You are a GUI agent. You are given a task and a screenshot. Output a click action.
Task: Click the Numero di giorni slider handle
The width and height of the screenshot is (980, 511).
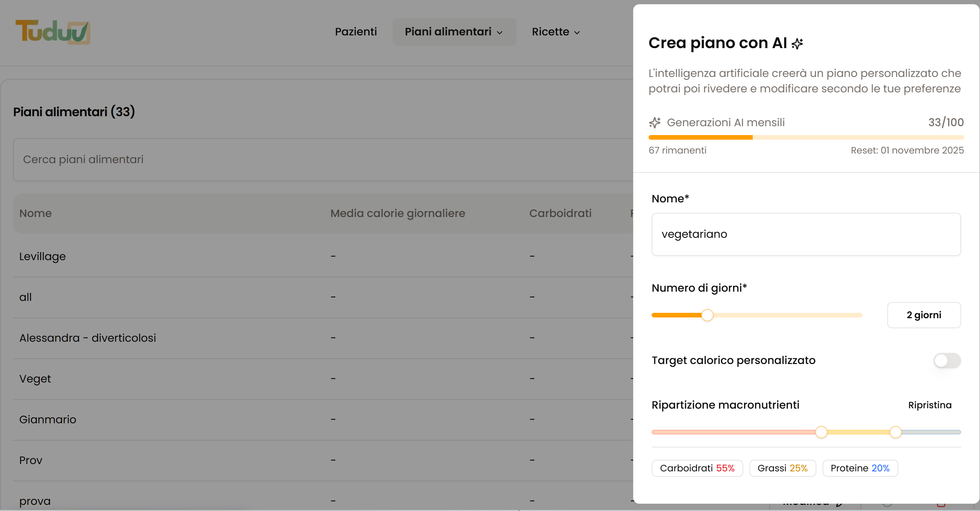point(707,315)
